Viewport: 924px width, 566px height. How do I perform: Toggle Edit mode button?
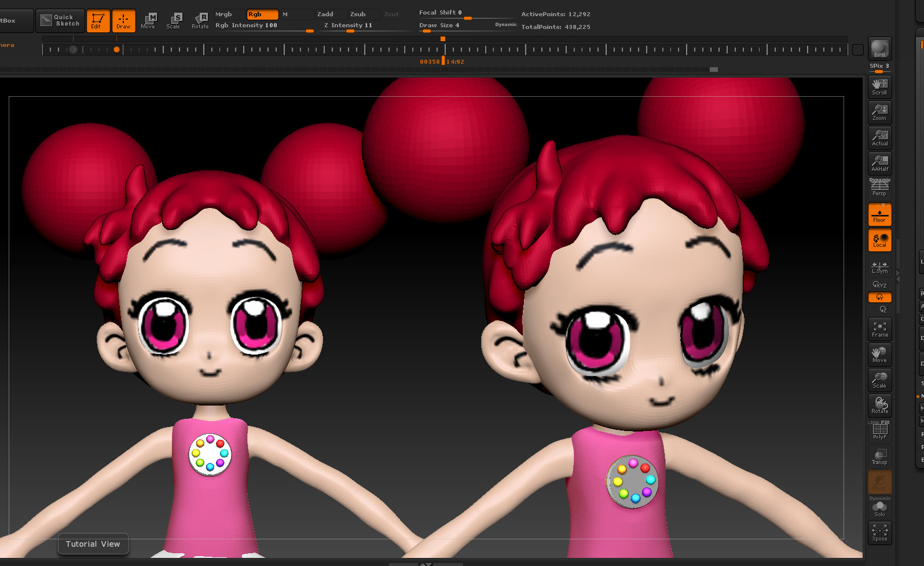tap(98, 21)
